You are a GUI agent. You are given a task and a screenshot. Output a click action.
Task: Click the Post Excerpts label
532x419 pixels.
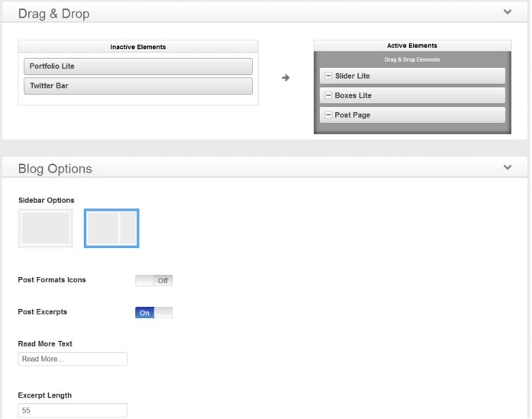(x=43, y=312)
